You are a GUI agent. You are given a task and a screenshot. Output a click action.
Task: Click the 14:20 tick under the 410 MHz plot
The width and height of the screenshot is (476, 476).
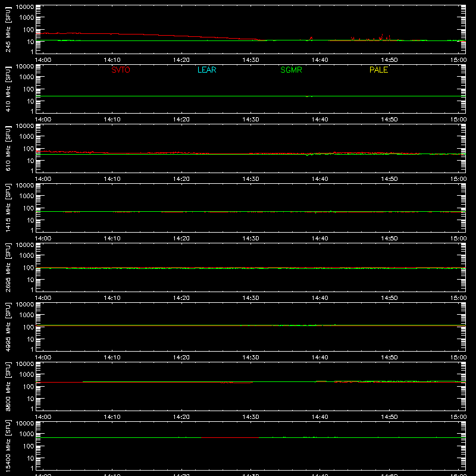[181, 120]
